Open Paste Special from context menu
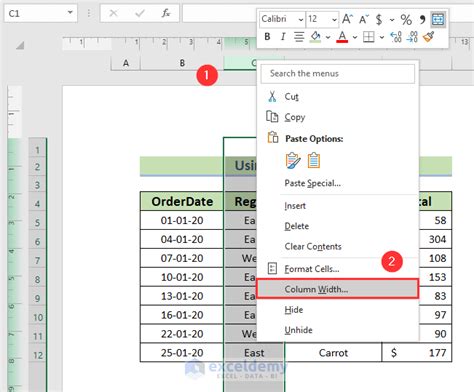Viewport: 474px width, 392px height. pos(338,183)
